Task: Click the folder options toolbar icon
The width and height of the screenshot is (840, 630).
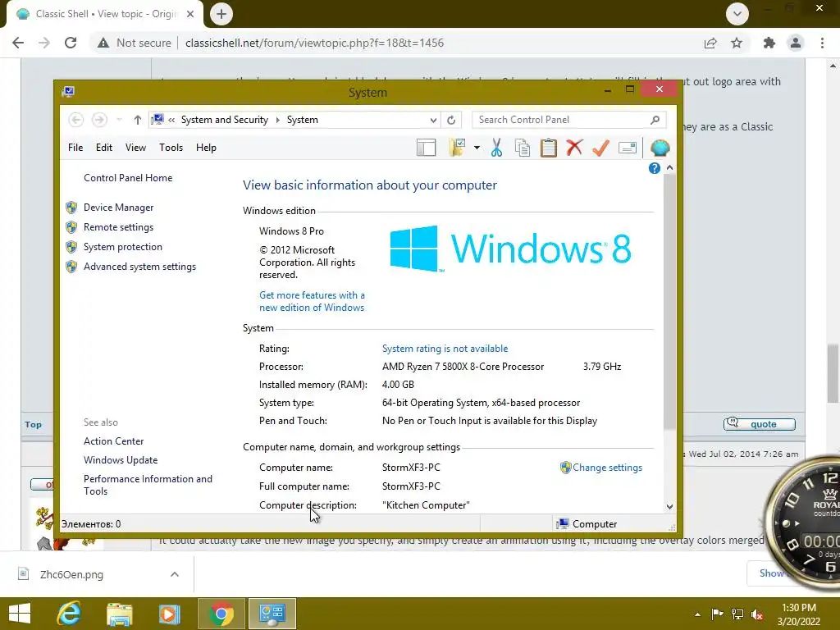Action: [x=457, y=148]
